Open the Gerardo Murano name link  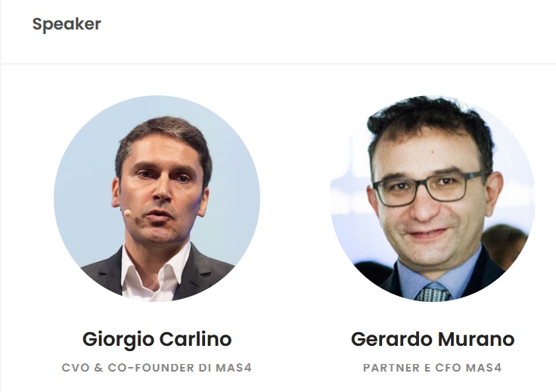coord(433,340)
